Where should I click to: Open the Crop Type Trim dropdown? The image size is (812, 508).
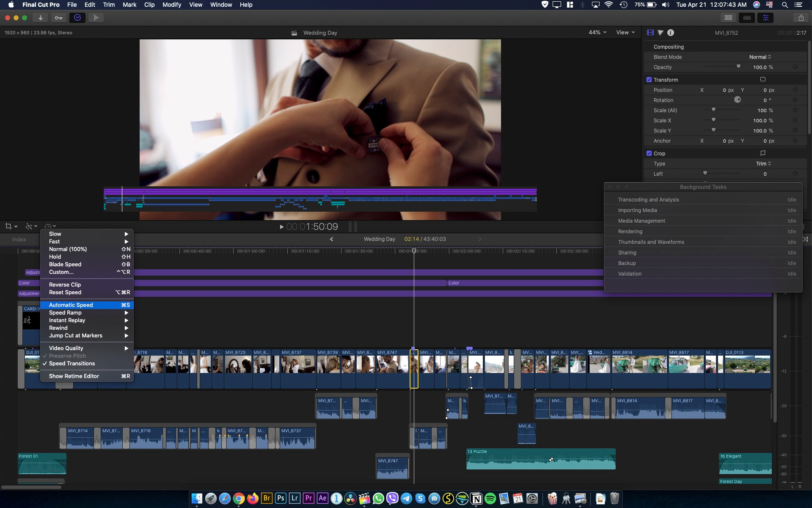[x=762, y=163]
